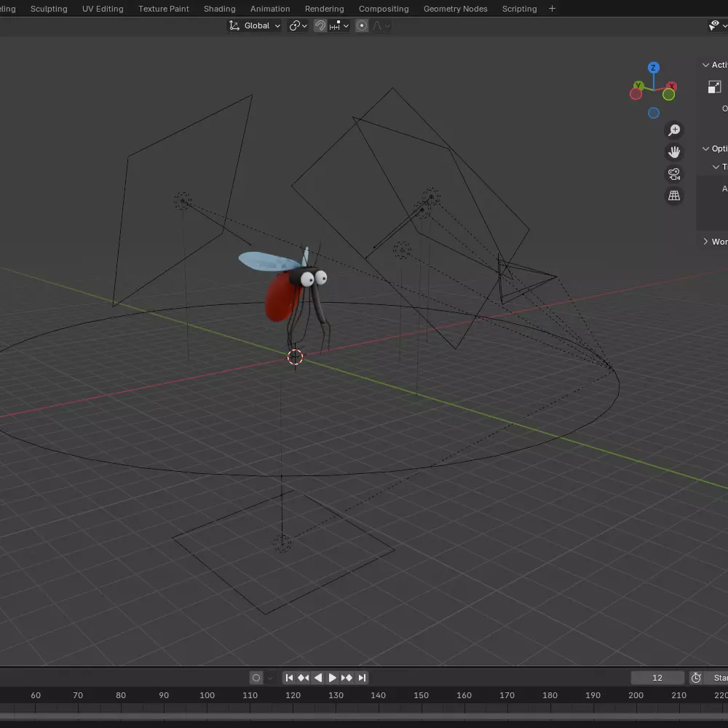728x728 pixels.
Task: Switch perspective/orthographic with grid icon
Action: click(x=674, y=196)
